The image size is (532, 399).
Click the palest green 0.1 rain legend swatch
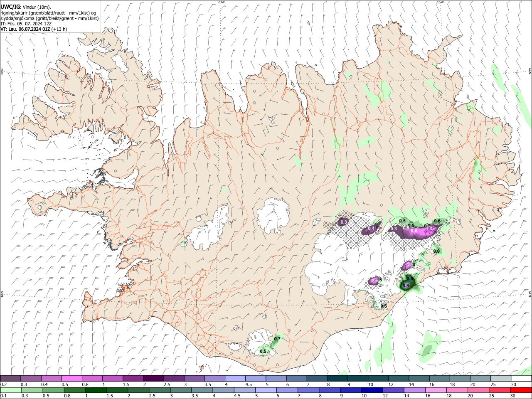tap(11, 390)
